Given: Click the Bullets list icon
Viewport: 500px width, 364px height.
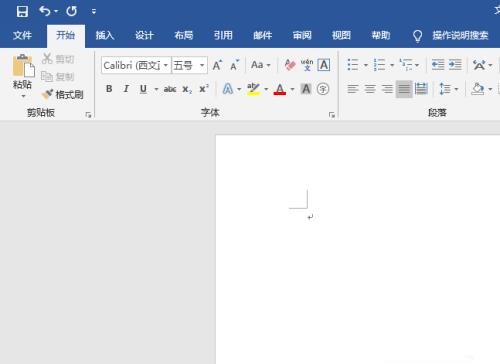Looking at the screenshot, I should (353, 65).
